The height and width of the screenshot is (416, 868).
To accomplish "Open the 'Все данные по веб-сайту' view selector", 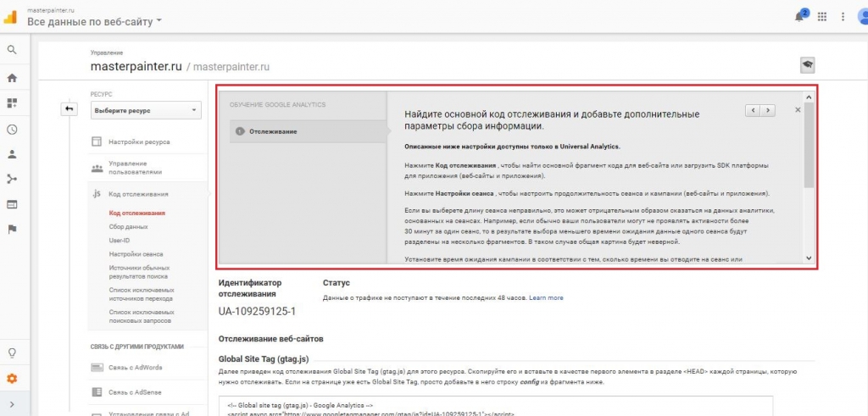I will pos(95,22).
